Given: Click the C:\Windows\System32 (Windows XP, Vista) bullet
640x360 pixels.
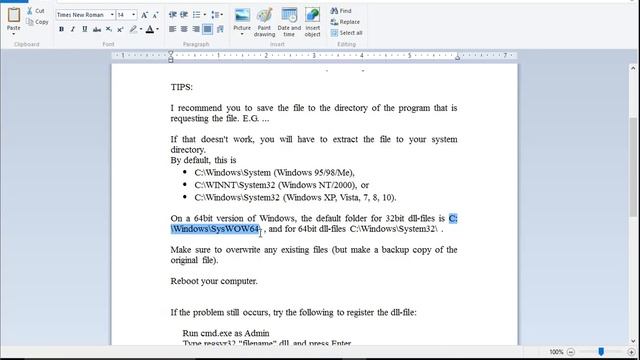Looking at the screenshot, I should (295, 198).
